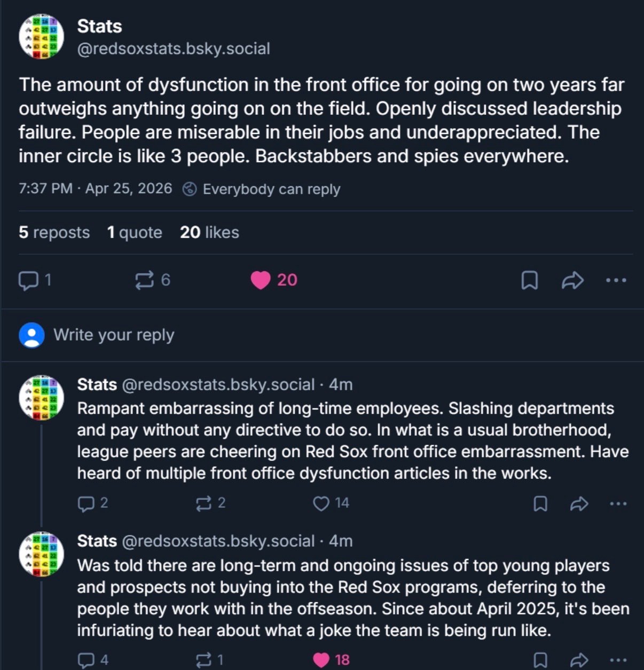Open the '1 quote' link
The width and height of the screenshot is (644, 670).
(135, 232)
